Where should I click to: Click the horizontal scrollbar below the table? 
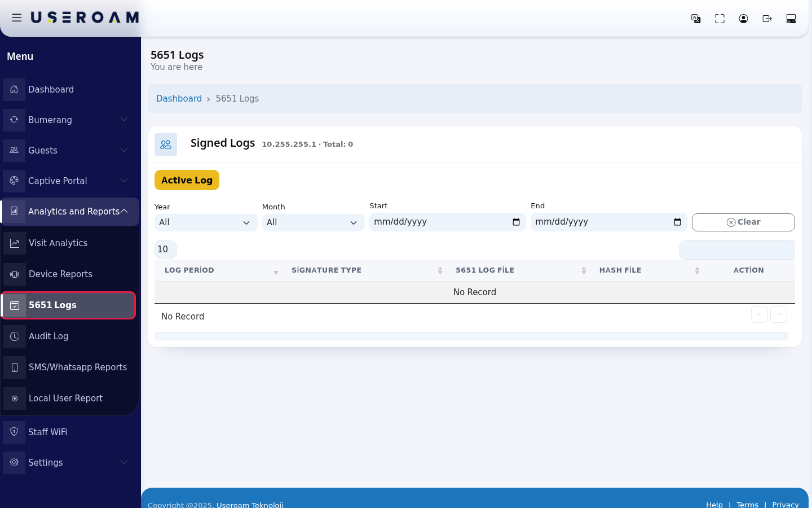(x=471, y=336)
